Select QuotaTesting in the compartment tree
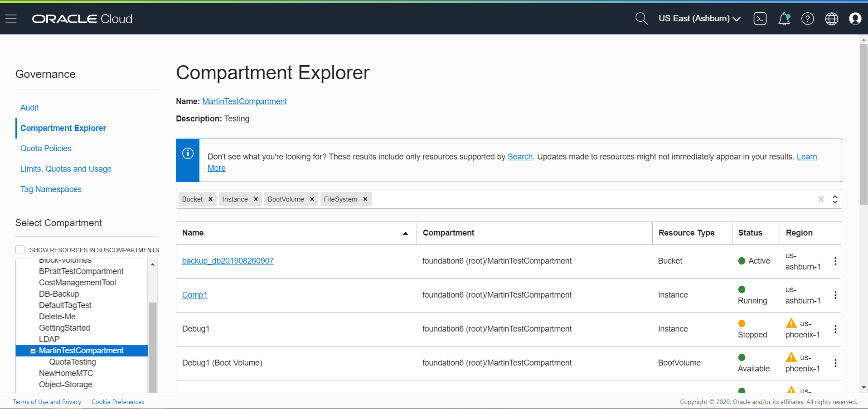Screen dimensions: 868x409 click(72, 361)
